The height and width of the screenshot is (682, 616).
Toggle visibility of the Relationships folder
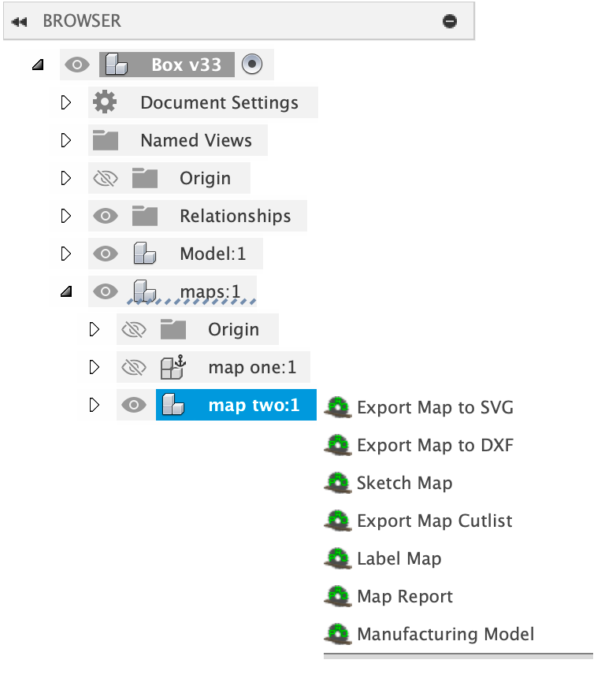coord(106,216)
